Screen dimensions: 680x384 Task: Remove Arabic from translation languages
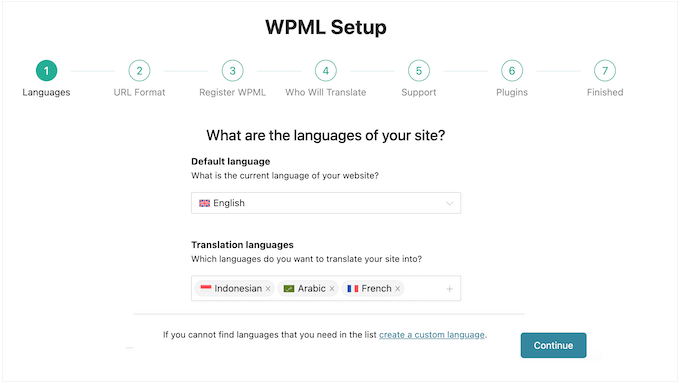332,289
